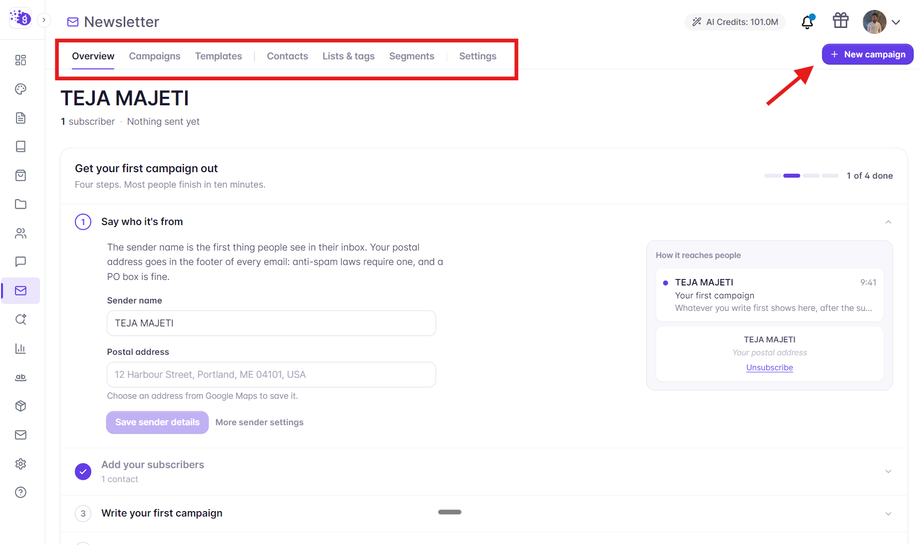This screenshot has width=919, height=545.
Task: Open the search sparkle icon in sidebar
Action: coord(21,319)
